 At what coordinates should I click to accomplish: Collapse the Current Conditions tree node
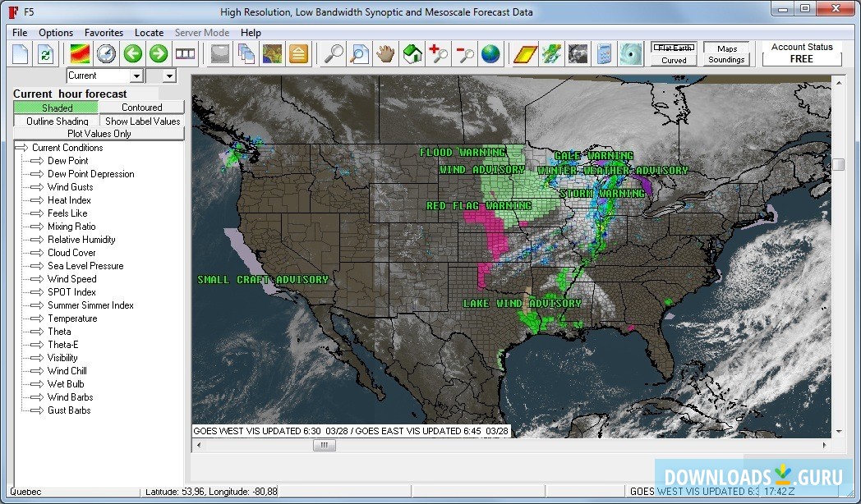coord(21,148)
